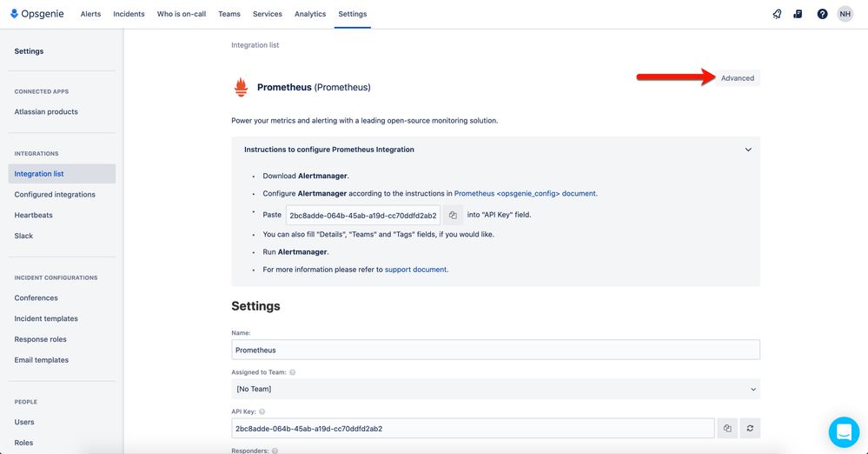The height and width of the screenshot is (454, 868).
Task: Open the chat support widget
Action: (844, 432)
